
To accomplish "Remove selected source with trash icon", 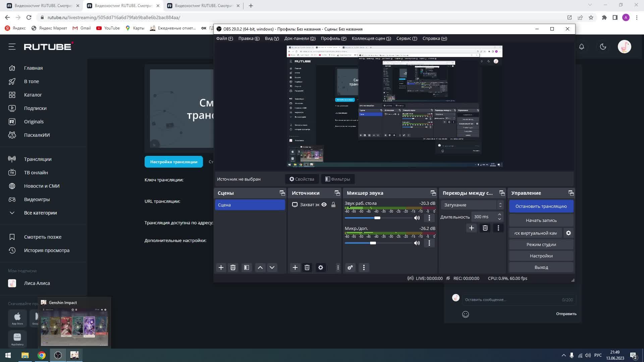I will click(307, 267).
